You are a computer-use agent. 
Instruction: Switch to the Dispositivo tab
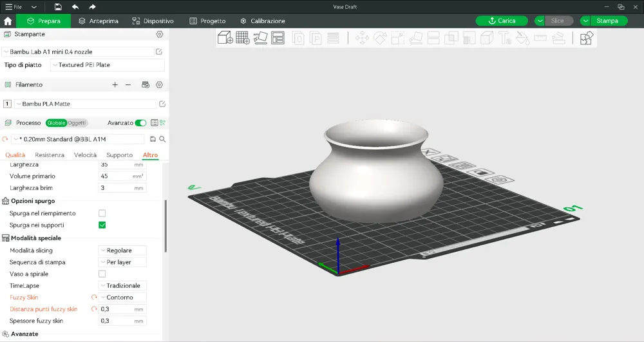153,21
